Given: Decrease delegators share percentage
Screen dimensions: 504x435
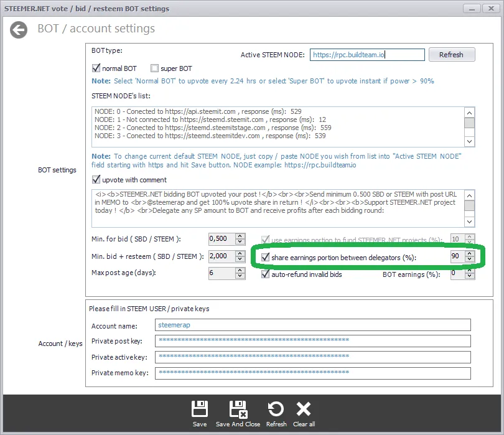Looking at the screenshot, I should (x=470, y=260).
